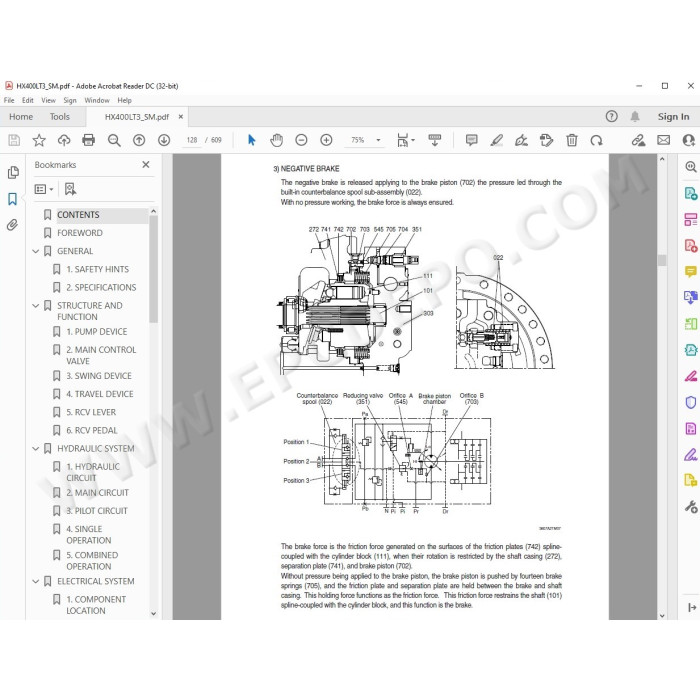Open the Export PDF tool in right pane
The width and height of the screenshot is (700, 700).
pyautogui.click(x=691, y=193)
